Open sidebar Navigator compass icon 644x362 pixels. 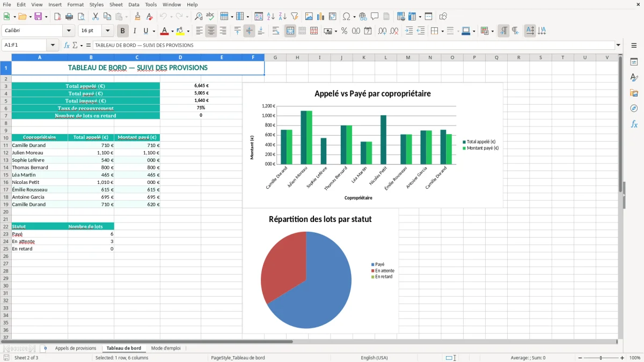(x=634, y=108)
